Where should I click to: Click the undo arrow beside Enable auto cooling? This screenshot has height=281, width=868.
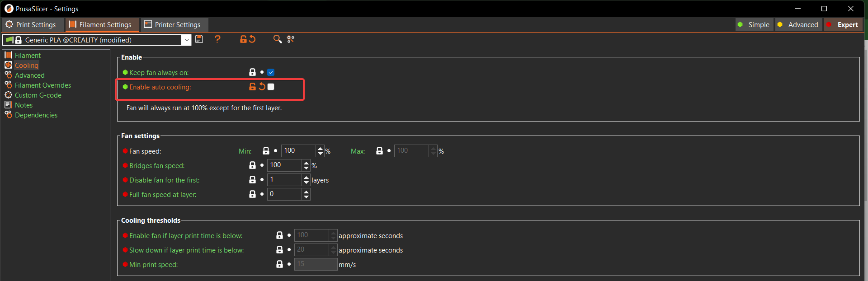(262, 87)
